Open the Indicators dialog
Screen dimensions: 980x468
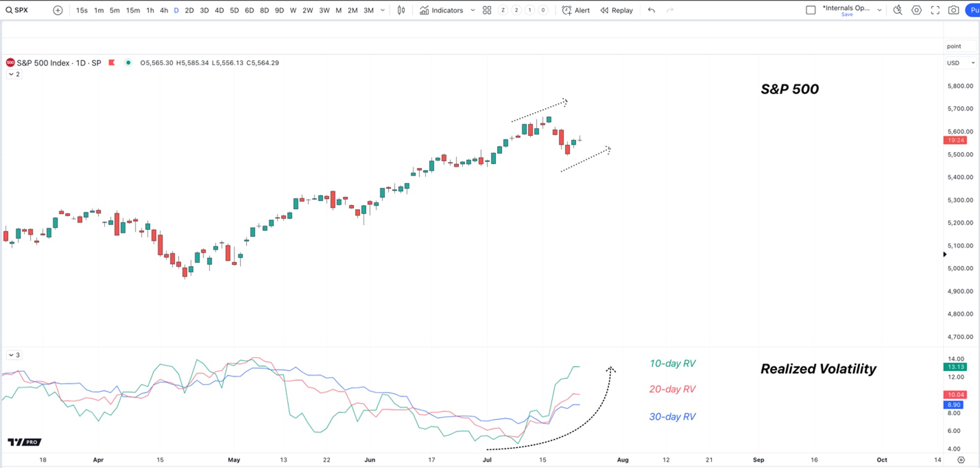point(441,10)
